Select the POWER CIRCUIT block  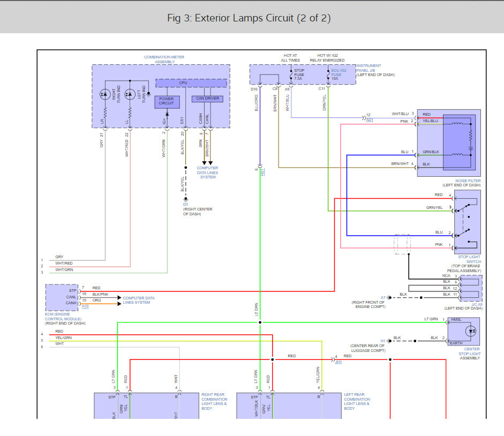coord(167,102)
